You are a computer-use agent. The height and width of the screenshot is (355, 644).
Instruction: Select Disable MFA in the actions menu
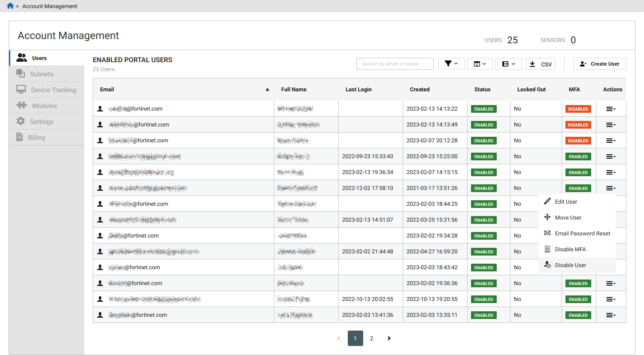click(570, 249)
